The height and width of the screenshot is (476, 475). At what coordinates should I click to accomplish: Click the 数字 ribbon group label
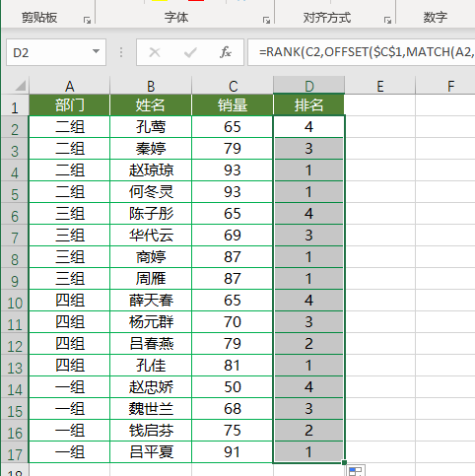pyautogui.click(x=435, y=17)
